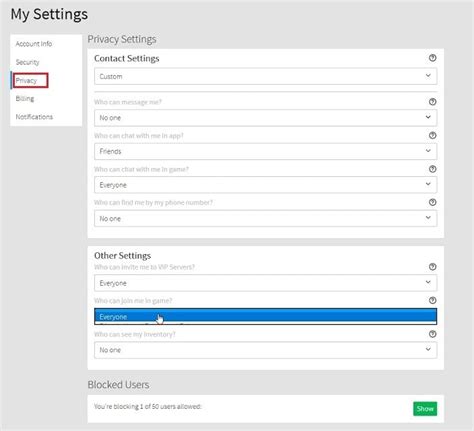Open the Contact Settings Custom dropdown

click(x=265, y=76)
